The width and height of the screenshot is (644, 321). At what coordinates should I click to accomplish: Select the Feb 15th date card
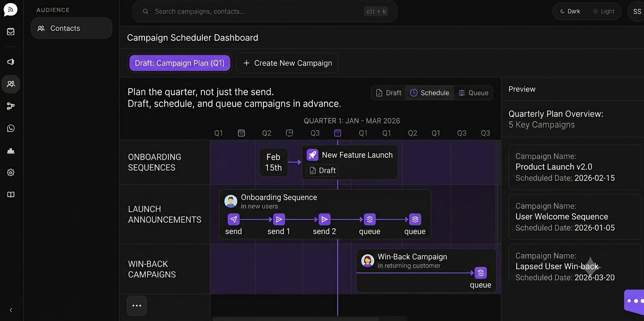(x=274, y=162)
